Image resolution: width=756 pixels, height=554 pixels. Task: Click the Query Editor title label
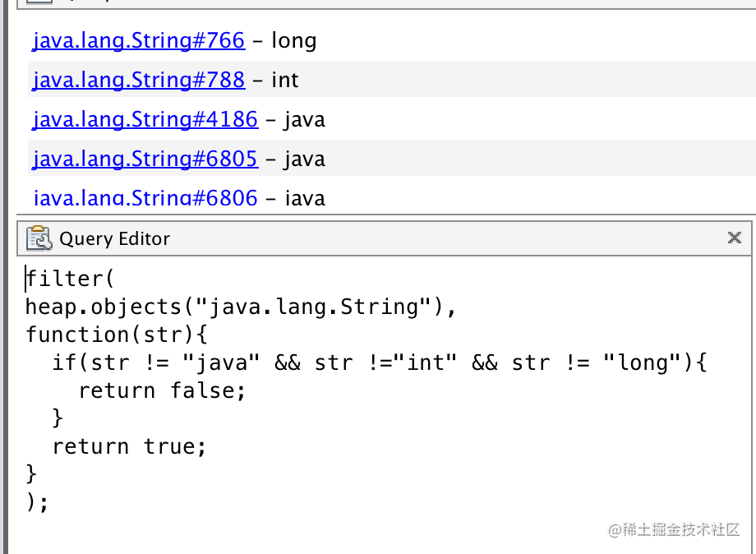click(114, 239)
